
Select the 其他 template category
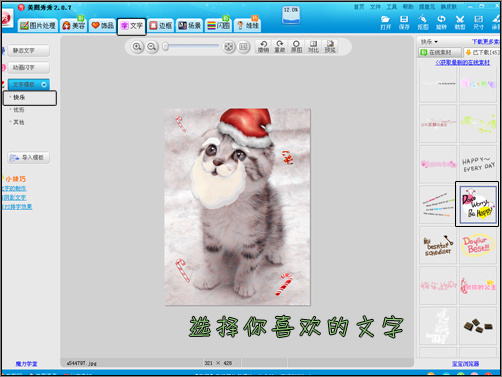click(19, 122)
